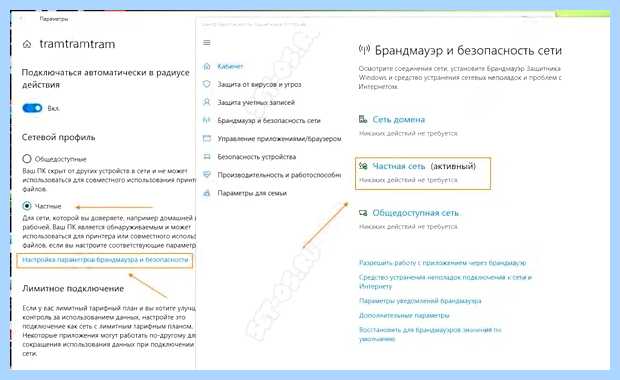Click the shield icon for virus protection
This screenshot has height=380, width=620.
207,84
